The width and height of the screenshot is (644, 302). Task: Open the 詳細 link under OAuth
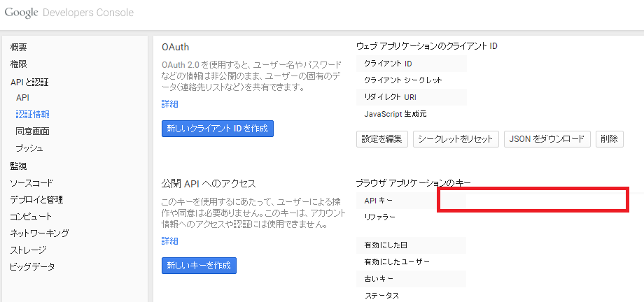(169, 104)
